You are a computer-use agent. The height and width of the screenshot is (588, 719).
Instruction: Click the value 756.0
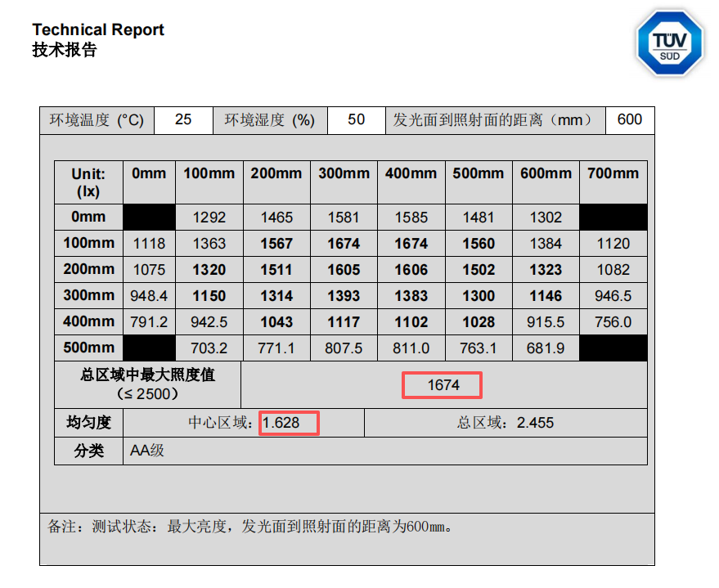[x=613, y=321]
